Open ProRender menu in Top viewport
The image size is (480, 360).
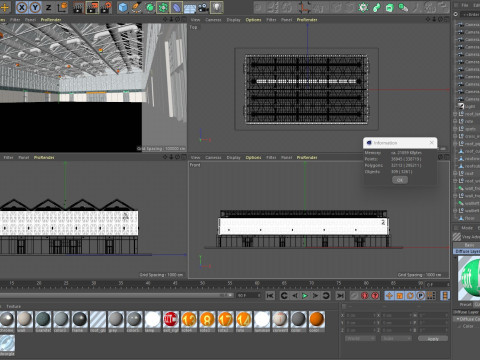(307, 20)
